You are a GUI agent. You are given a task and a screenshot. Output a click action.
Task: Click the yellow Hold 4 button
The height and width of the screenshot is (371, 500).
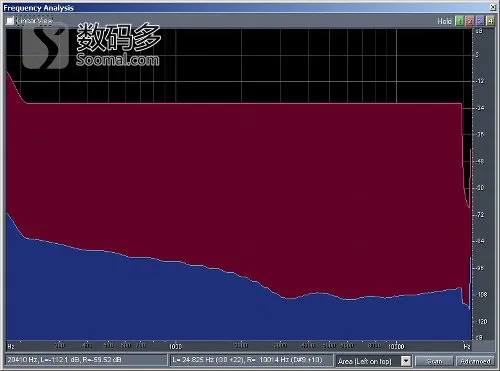pyautogui.click(x=490, y=21)
